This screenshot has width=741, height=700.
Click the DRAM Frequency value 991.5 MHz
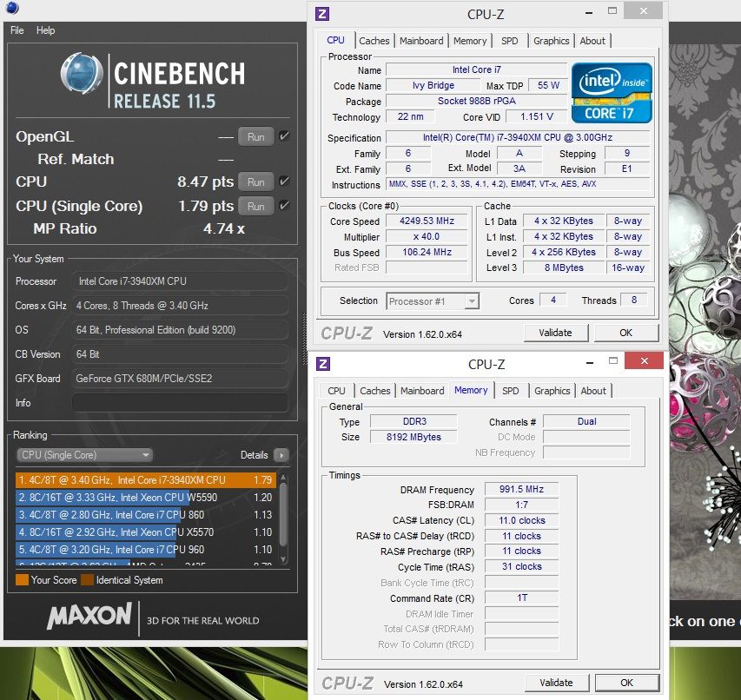521,489
